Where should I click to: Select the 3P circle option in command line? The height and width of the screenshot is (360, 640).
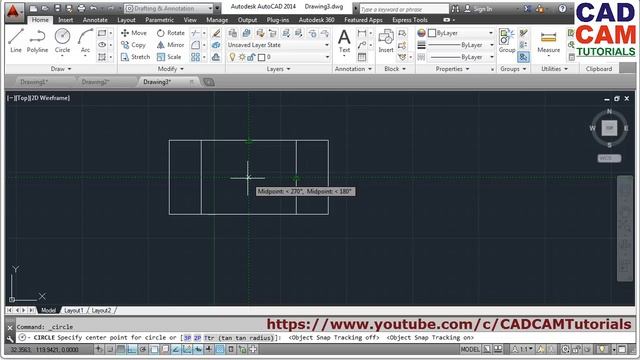187,338
